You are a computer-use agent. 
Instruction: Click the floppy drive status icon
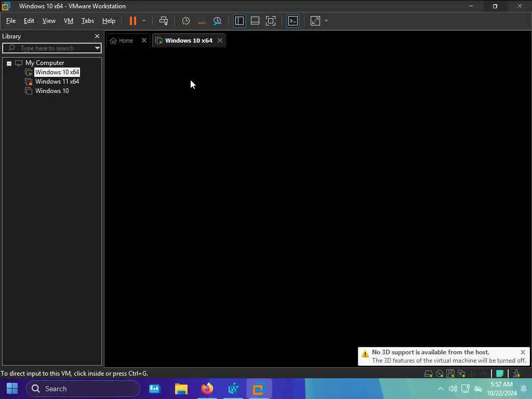click(450, 374)
